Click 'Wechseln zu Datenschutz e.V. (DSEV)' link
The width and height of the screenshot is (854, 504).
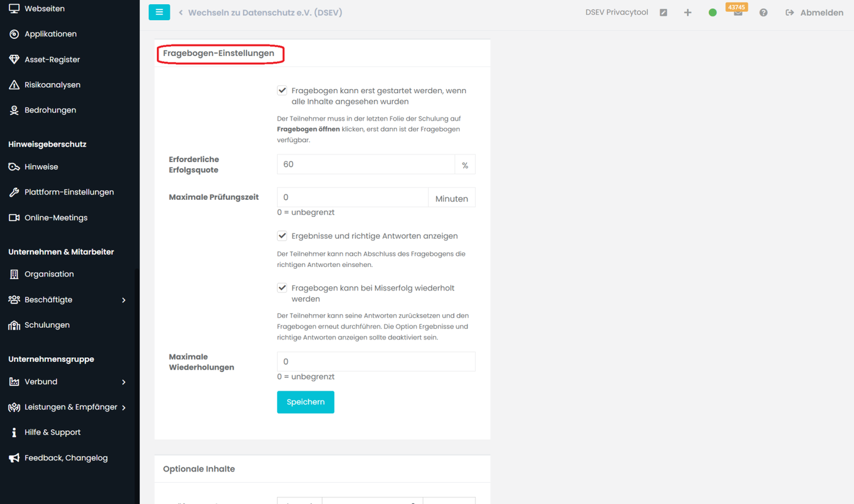[x=265, y=13]
